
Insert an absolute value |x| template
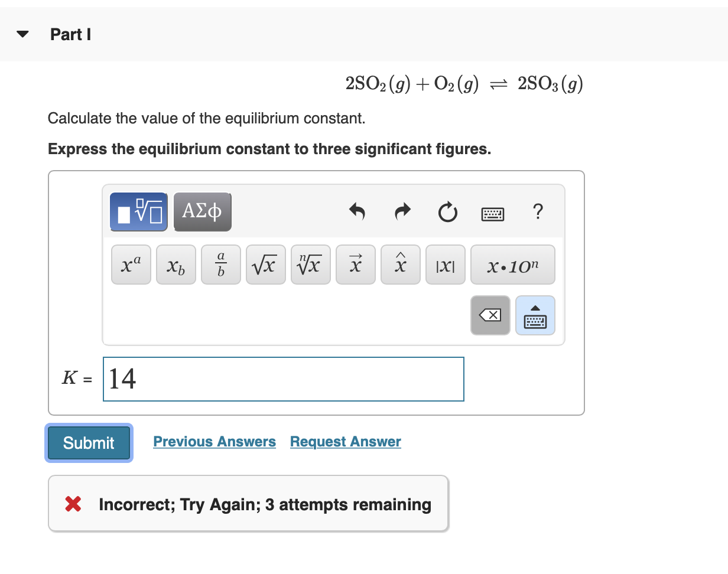pyautogui.click(x=445, y=264)
